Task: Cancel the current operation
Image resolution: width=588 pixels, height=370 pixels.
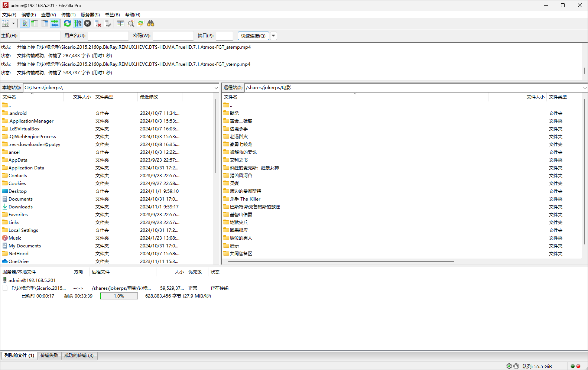Action: pyautogui.click(x=88, y=23)
